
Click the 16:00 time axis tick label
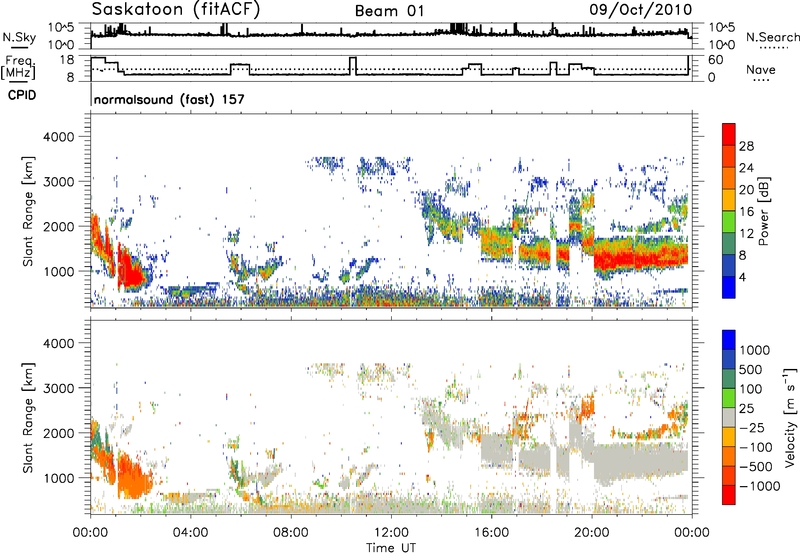491,533
